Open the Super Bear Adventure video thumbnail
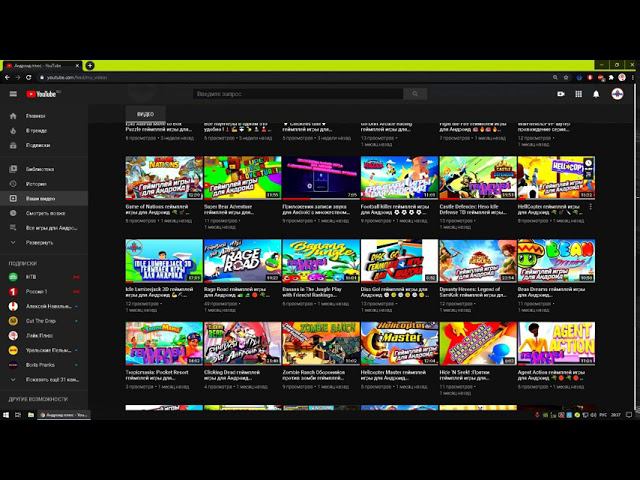The width and height of the screenshot is (640, 480). click(242, 178)
